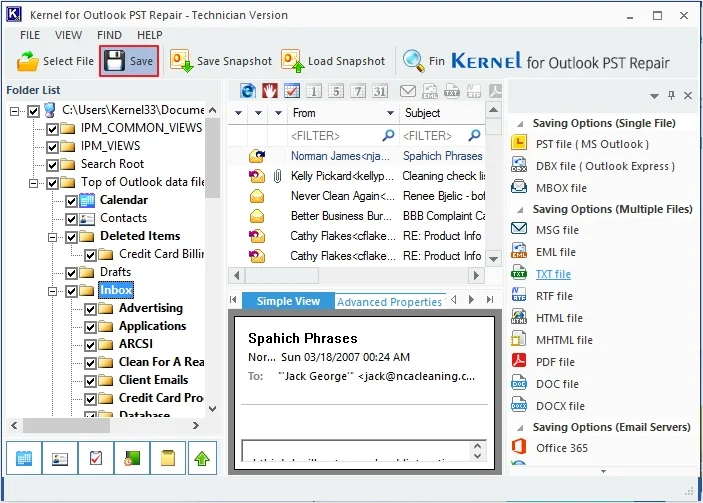703x503 pixels.
Task: Open the saving panel dropdown arrow
Action: tap(654, 95)
